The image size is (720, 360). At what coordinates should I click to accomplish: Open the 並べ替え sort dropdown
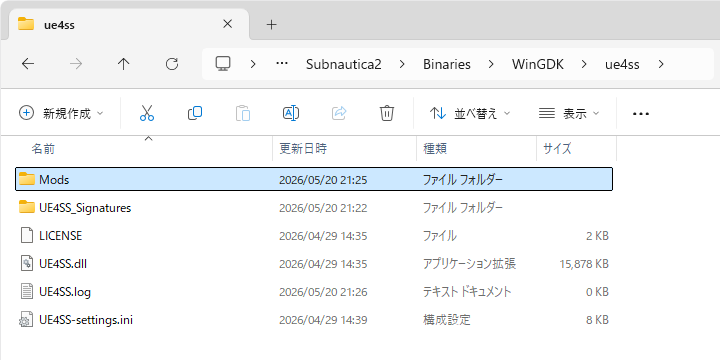tap(470, 113)
